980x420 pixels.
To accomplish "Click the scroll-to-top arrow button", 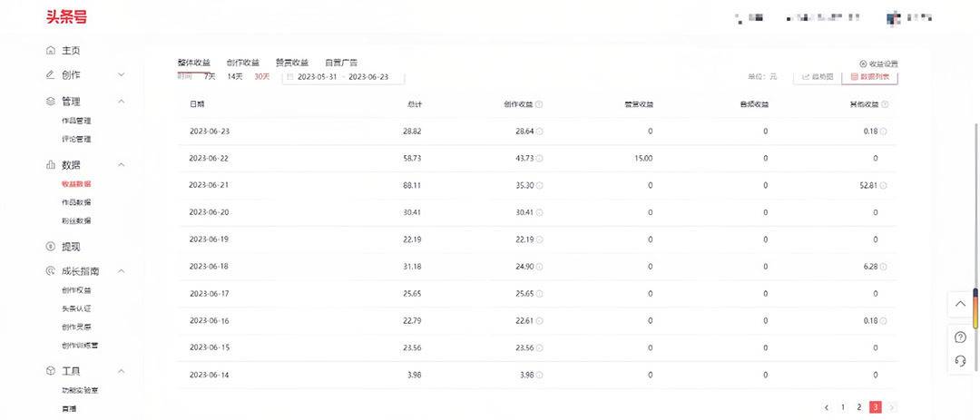I will click(x=961, y=304).
